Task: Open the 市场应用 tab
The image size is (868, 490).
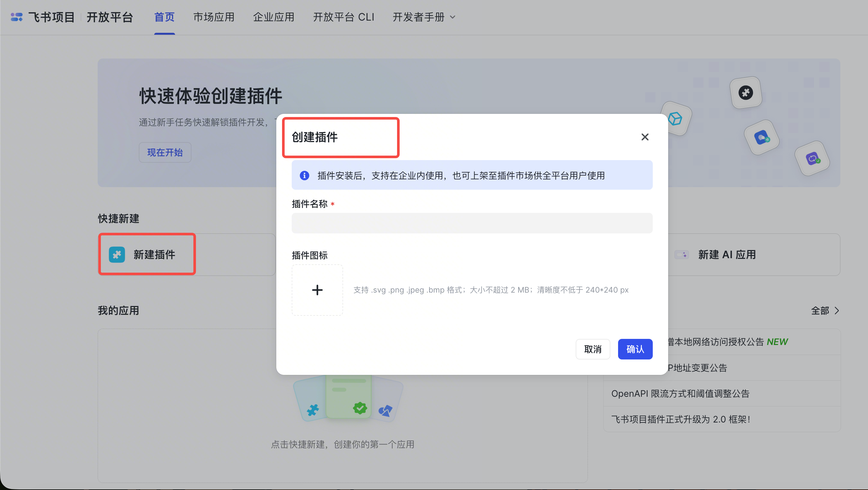Action: (214, 17)
